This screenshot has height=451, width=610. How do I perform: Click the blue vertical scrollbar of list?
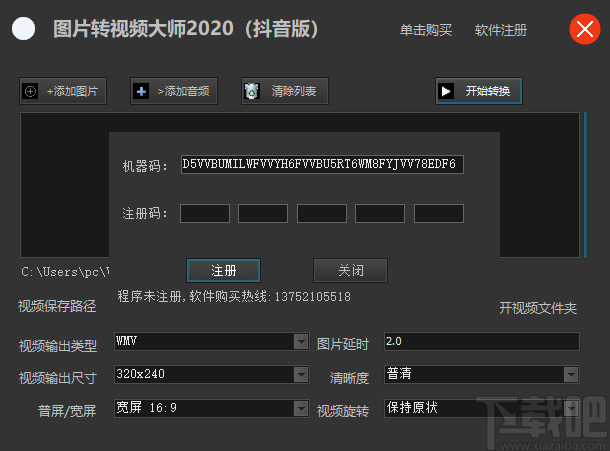click(585, 185)
